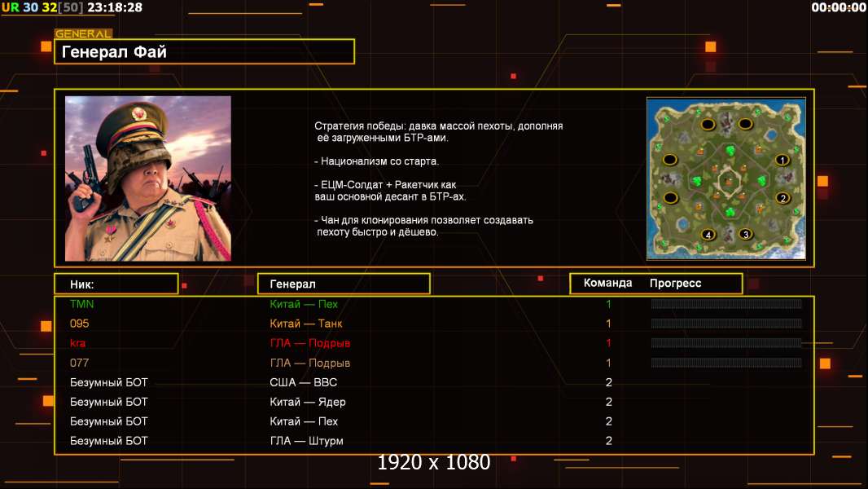Click white 'Китай — Пех' bot general
Viewport: 868px width, 489px height.
coord(304,421)
